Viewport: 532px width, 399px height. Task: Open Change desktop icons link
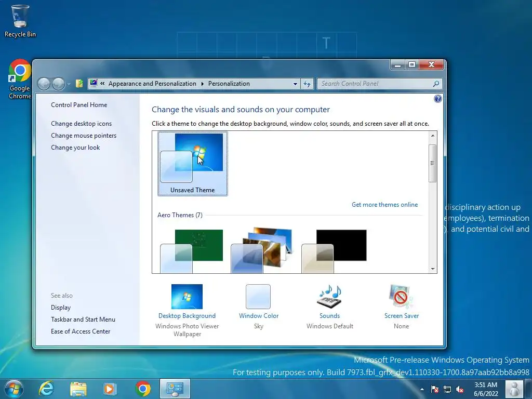(x=81, y=124)
